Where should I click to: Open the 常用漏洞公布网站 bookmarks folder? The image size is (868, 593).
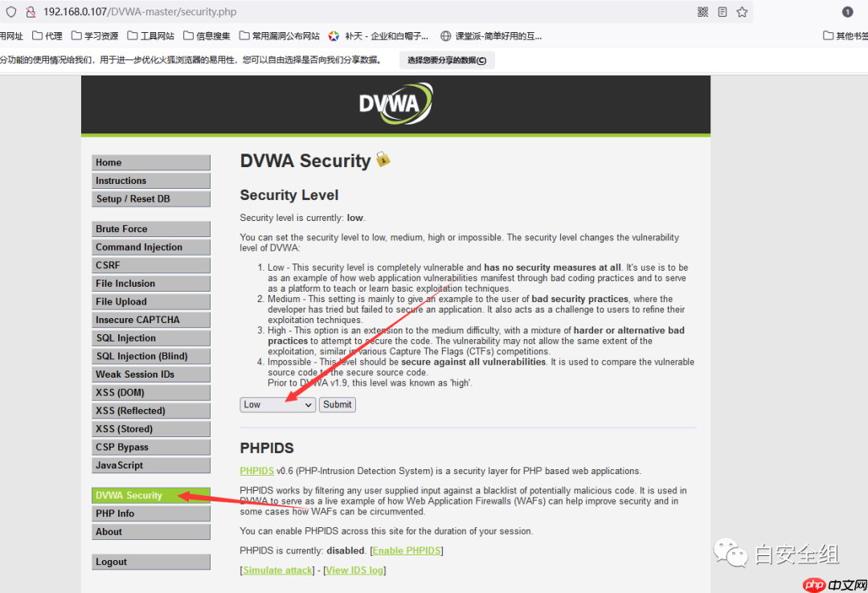(x=278, y=36)
